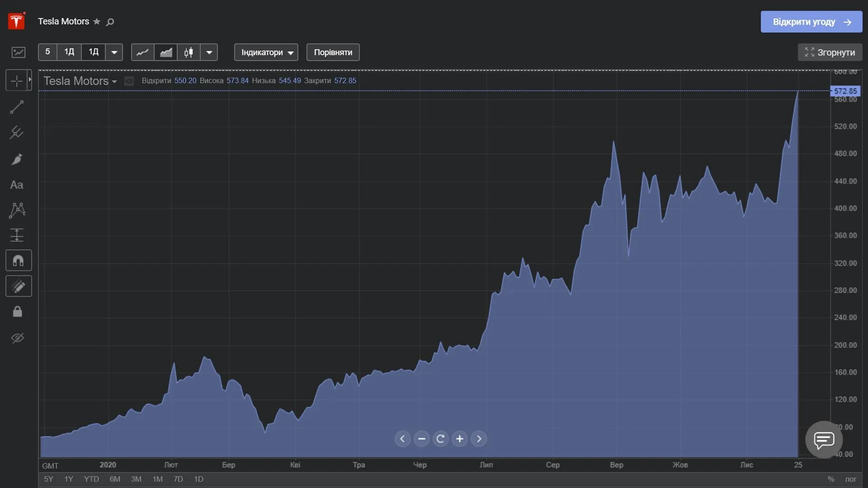
Task: Click the September peak on the chart
Action: (613, 142)
